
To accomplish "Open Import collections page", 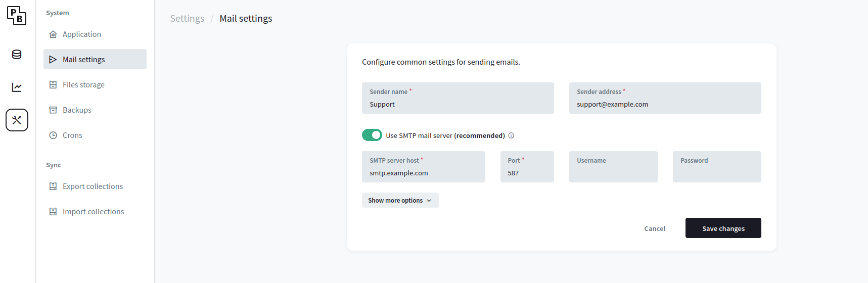I will tap(93, 212).
